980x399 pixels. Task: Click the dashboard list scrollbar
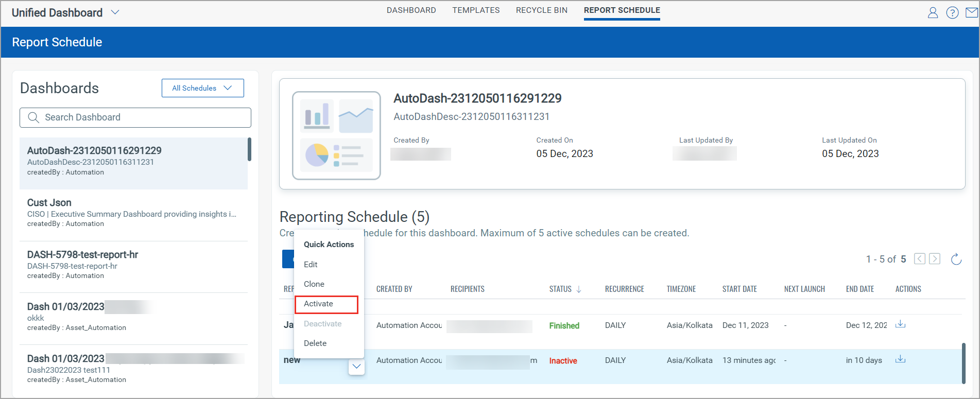249,149
